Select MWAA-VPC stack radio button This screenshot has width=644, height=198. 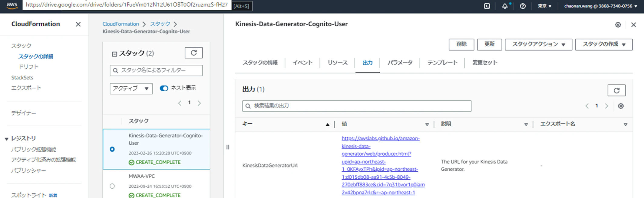[112, 186]
